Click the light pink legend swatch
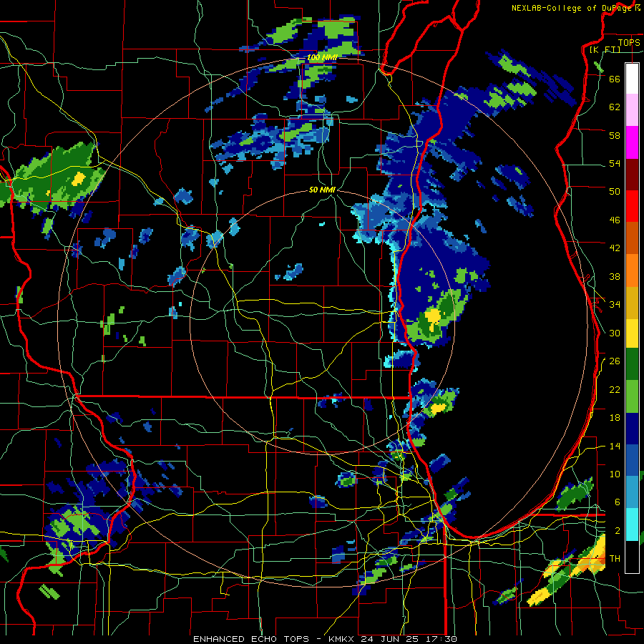This screenshot has width=644, height=644. point(632,109)
